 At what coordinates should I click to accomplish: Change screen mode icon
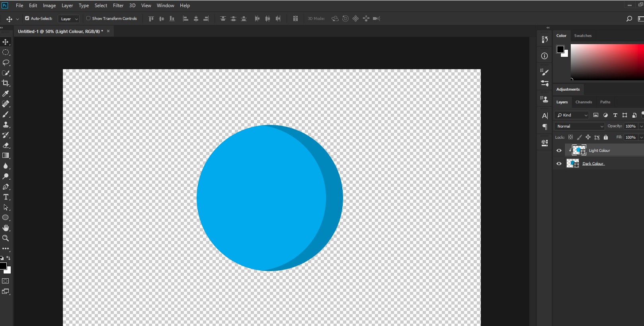(x=6, y=291)
